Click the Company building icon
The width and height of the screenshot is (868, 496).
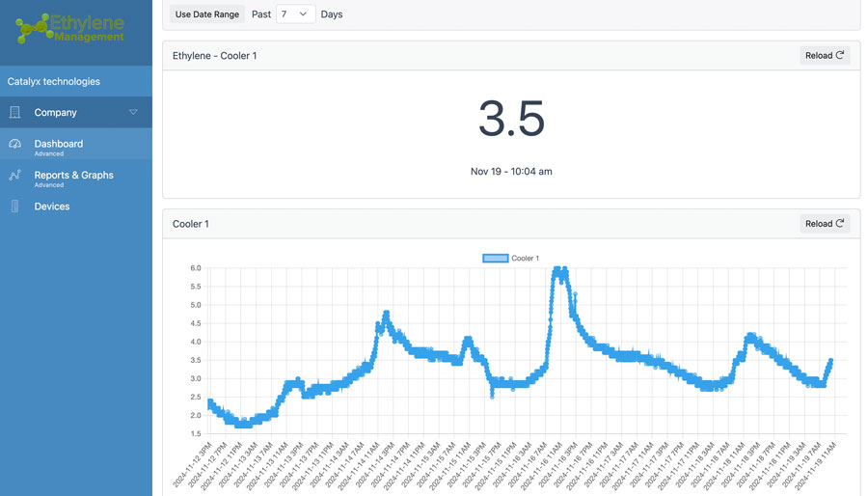[14, 112]
